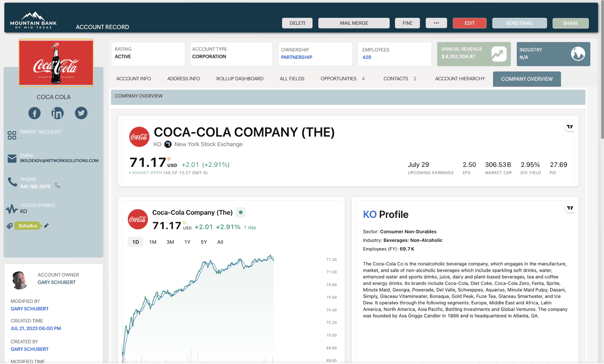This screenshot has height=364, width=604.
Task: Select the 1M chart range
Action: pyautogui.click(x=153, y=242)
